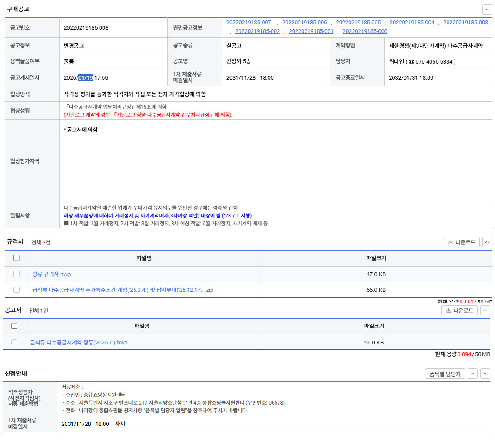Image resolution: width=495 pixels, height=448 pixels.
Task: Go to related notice 20220219185-006
Action: point(304,23)
